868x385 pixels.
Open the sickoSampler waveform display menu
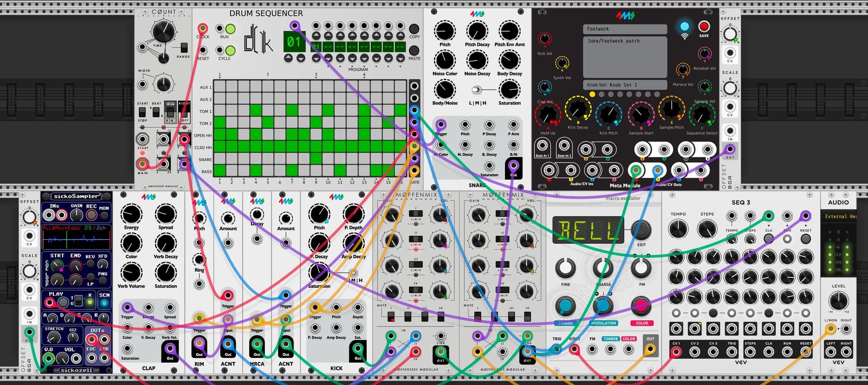coord(76,237)
